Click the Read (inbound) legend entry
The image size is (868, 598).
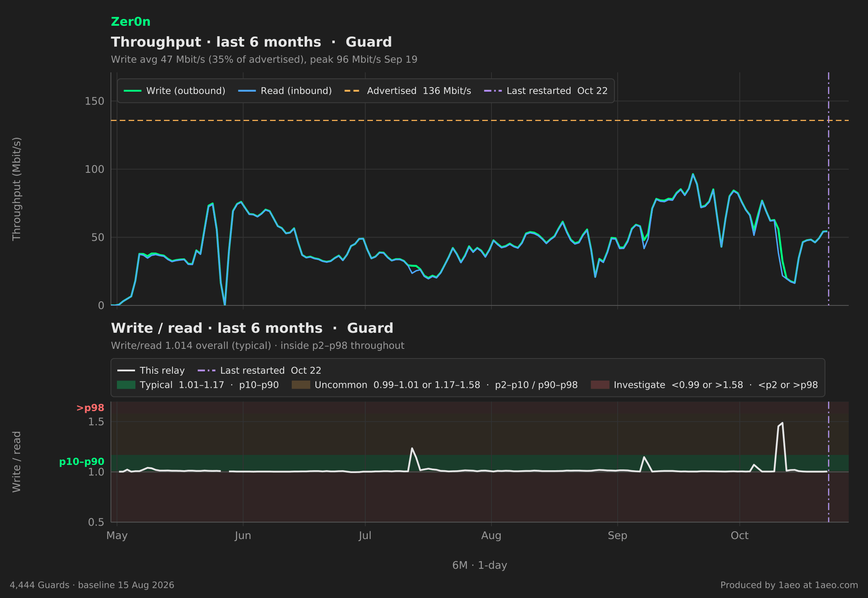click(285, 91)
